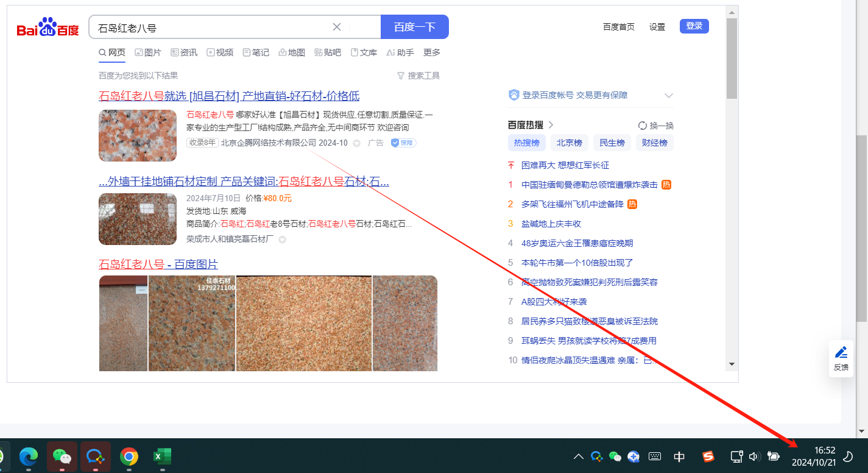This screenshot has width=868, height=473.
Task: Open Excel from the taskbar
Action: [161, 455]
